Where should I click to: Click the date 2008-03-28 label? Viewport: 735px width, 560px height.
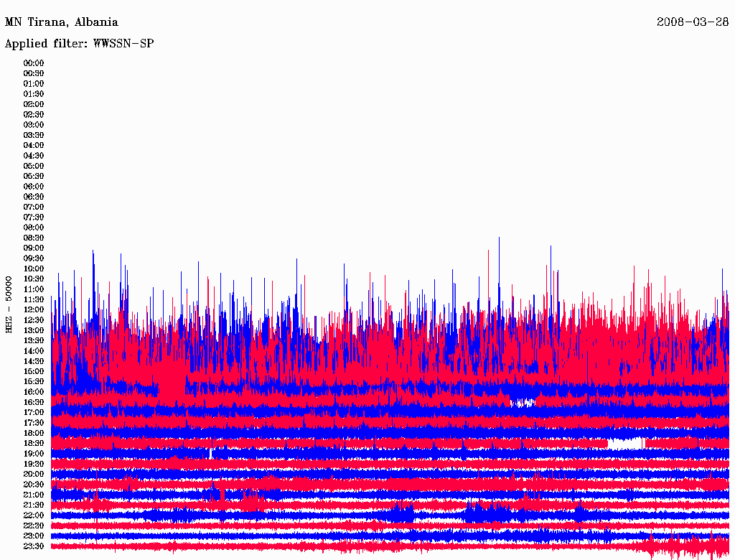693,22
